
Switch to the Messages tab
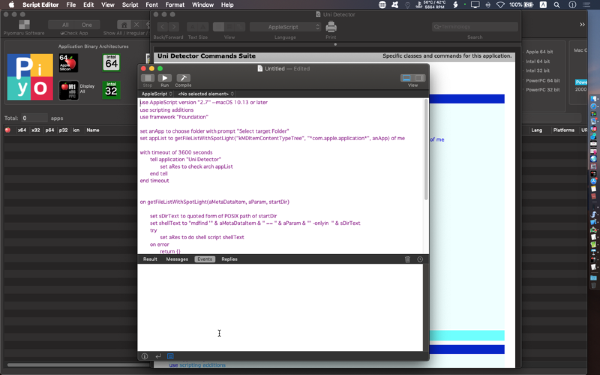(177, 259)
